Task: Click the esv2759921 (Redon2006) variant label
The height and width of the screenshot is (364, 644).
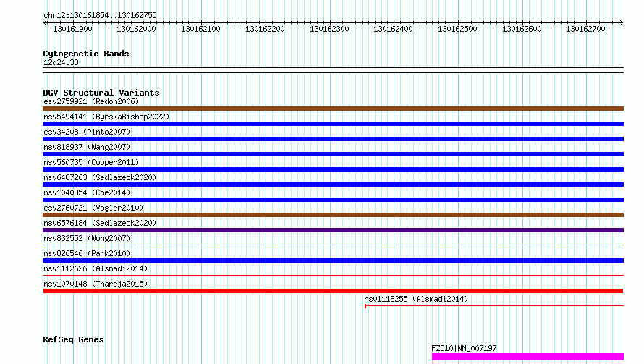Action: point(91,101)
